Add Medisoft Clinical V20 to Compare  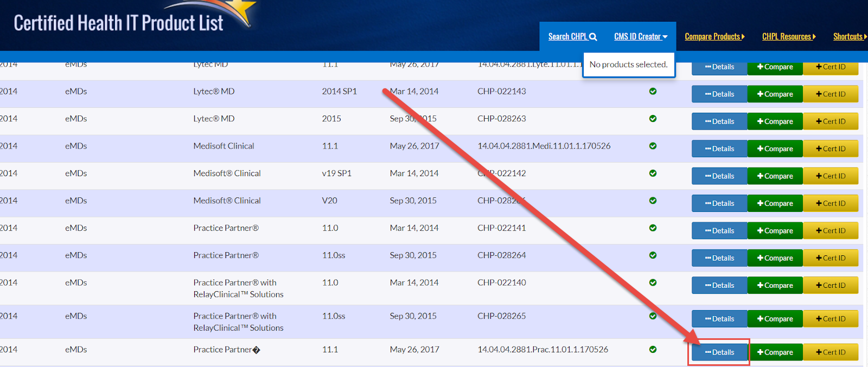pyautogui.click(x=775, y=203)
